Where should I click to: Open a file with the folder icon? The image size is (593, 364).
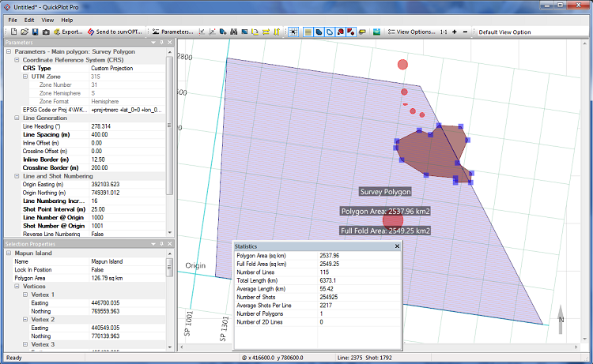24,32
